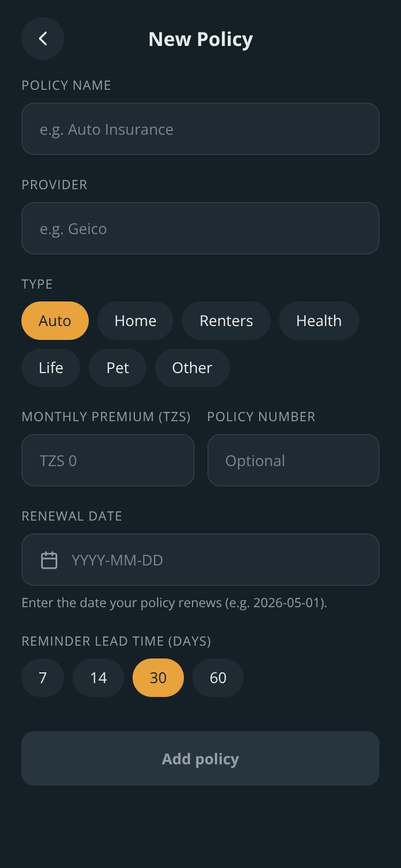Screen dimensions: 401x868
Task: Click the optional Policy Number field
Action: pos(294,460)
